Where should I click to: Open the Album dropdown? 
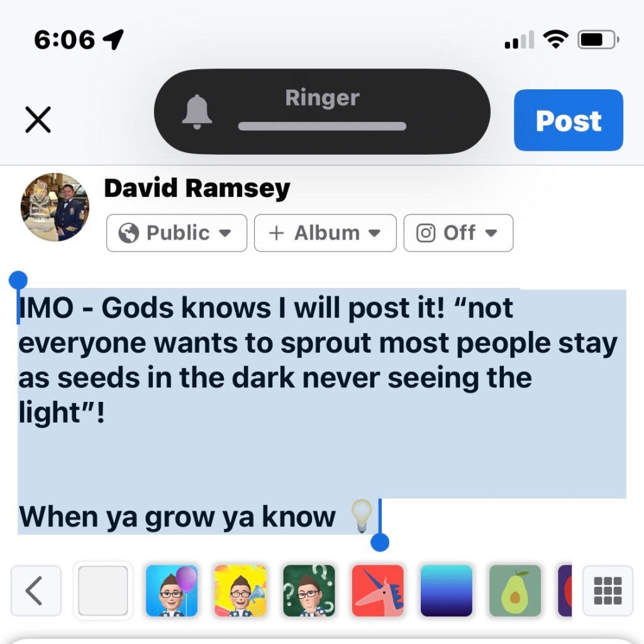325,233
